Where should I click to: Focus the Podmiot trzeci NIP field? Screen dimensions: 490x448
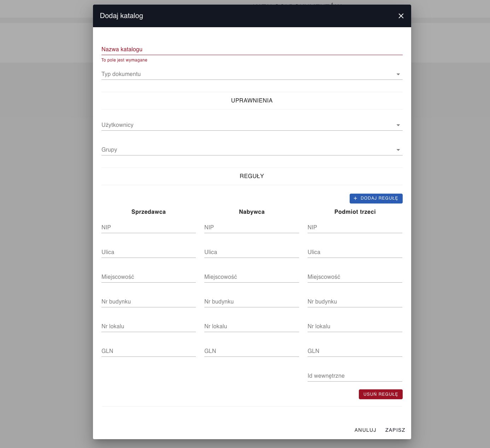coord(355,228)
